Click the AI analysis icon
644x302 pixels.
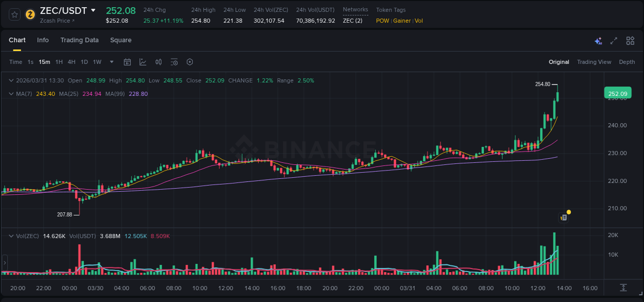(x=598, y=40)
